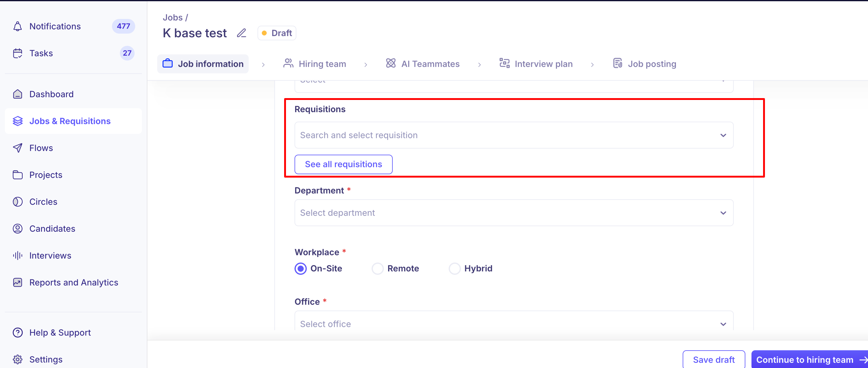Click the Requisitions field label

coord(320,109)
